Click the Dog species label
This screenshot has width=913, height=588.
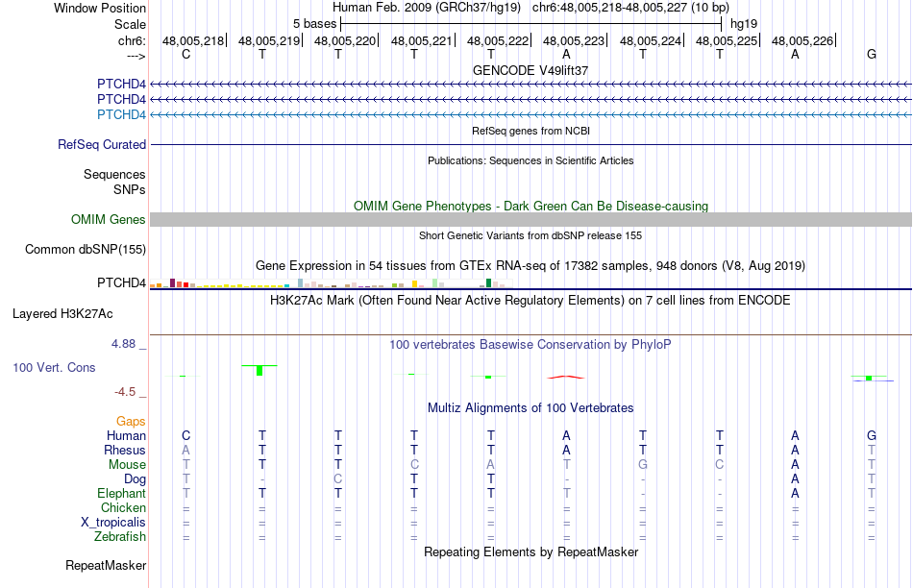pos(135,479)
